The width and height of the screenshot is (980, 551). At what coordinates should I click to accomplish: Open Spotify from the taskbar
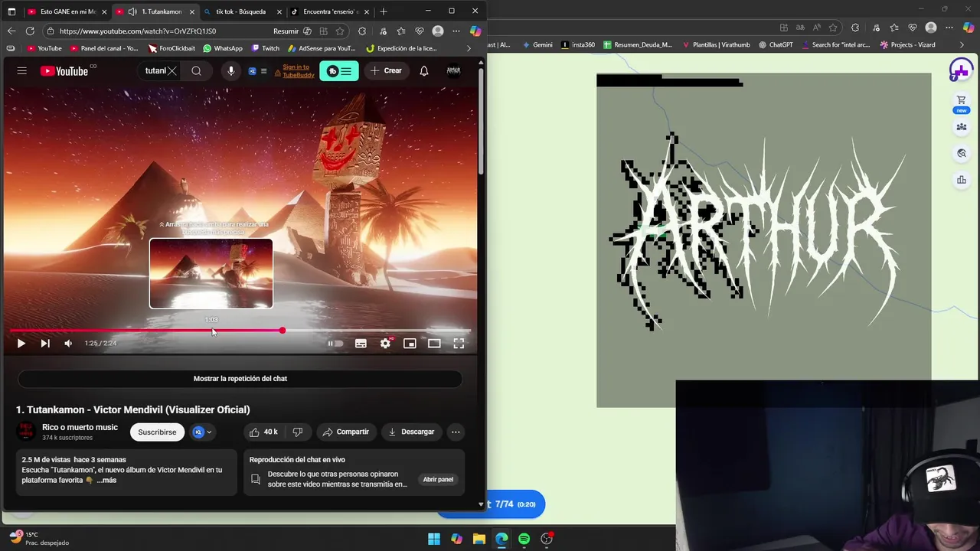(524, 539)
